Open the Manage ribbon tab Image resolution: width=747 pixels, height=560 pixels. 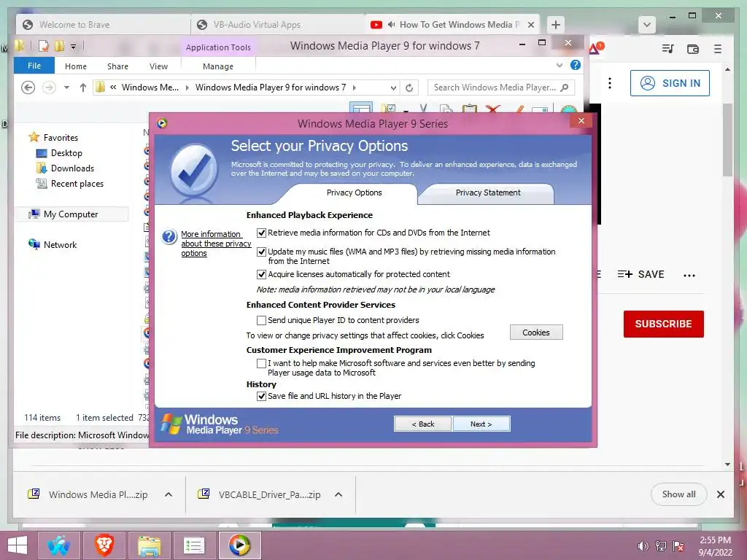point(218,66)
